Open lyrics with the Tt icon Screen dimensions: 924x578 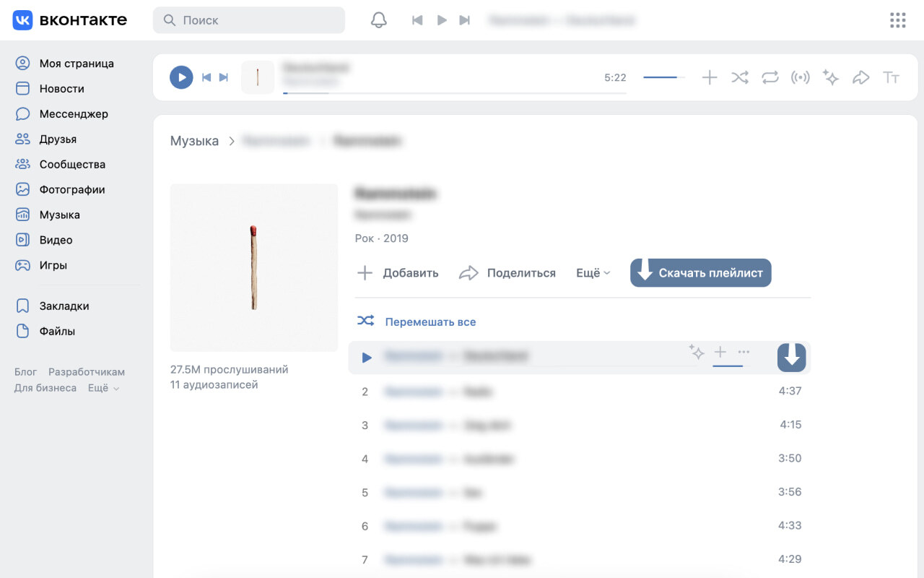tap(891, 77)
